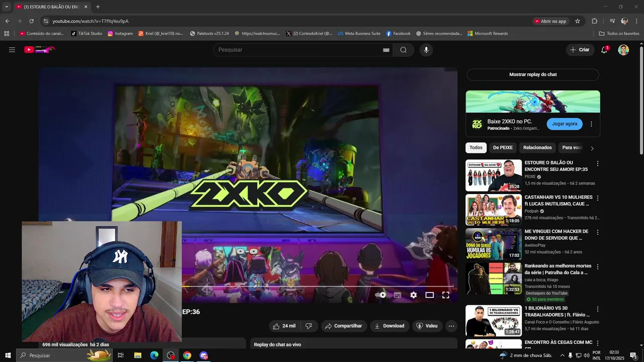
Task: Open menu for ME VINGUEI COM HACKER
Action: point(598,233)
